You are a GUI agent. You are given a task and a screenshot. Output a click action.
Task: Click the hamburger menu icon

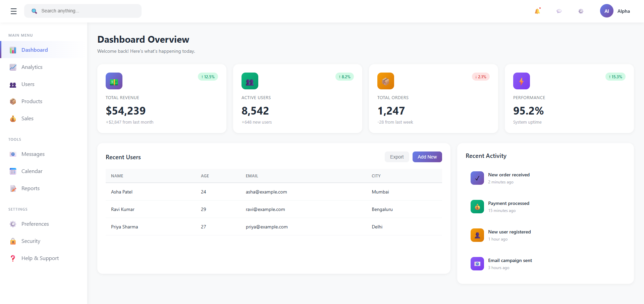tap(13, 11)
